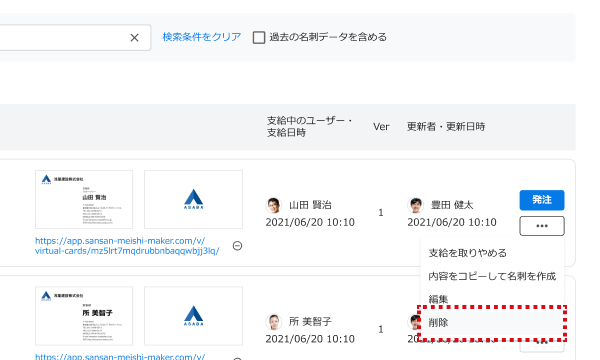Select 支給を取りやめる from menu
Image resolution: width=600 pixels, height=360 pixels.
tap(467, 253)
